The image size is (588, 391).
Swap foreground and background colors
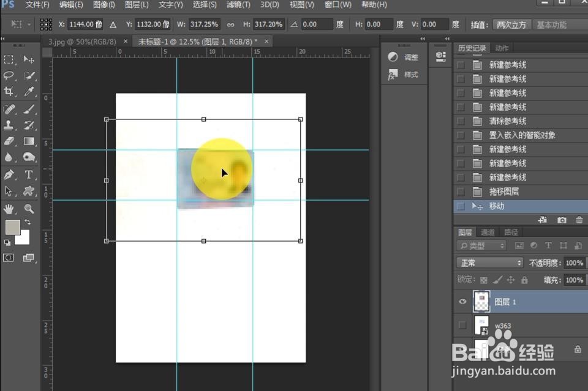tap(28, 222)
